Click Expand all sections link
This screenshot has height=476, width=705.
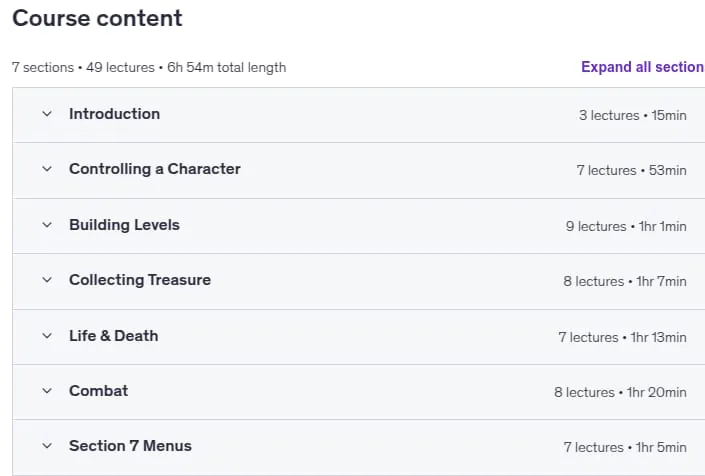pyautogui.click(x=643, y=67)
